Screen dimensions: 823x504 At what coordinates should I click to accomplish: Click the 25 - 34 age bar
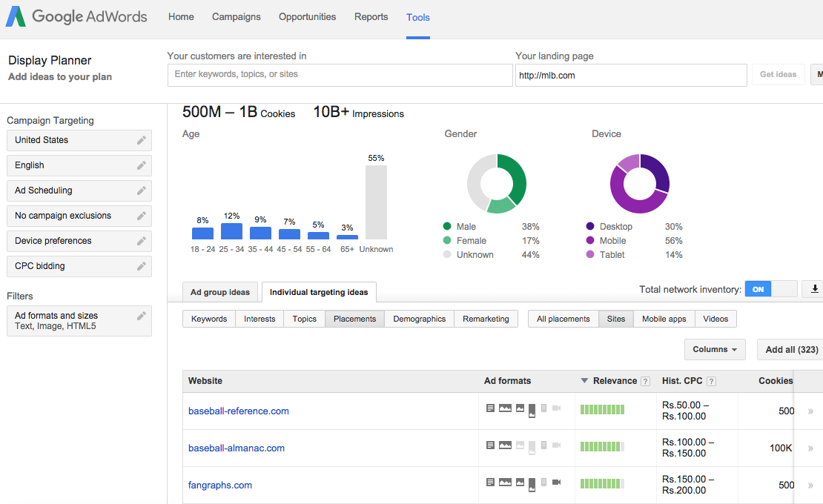point(231,231)
